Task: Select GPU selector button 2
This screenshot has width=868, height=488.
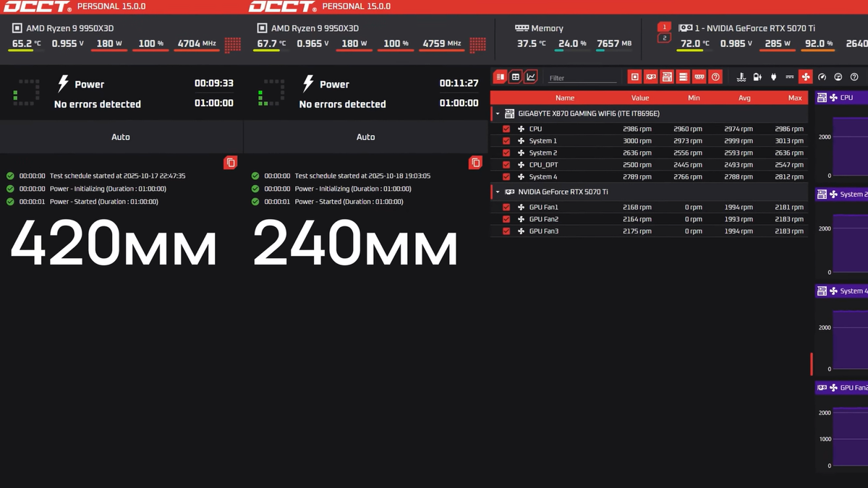Action: coord(665,38)
